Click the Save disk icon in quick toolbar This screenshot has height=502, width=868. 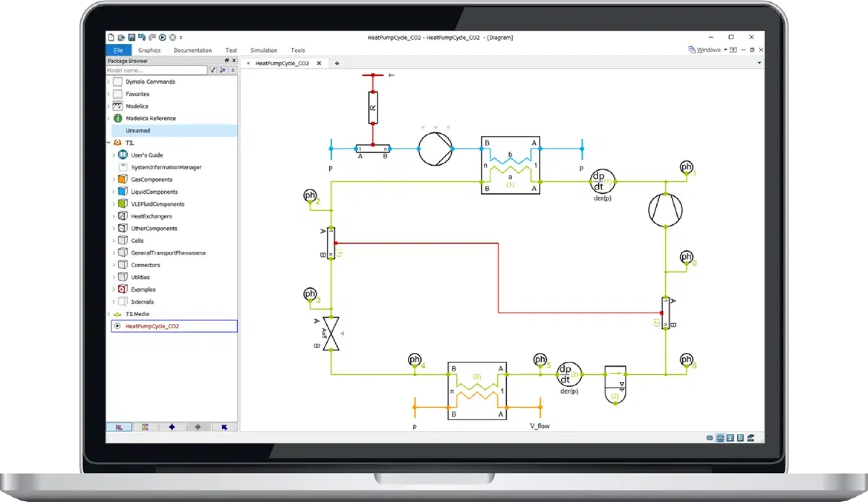point(132,37)
